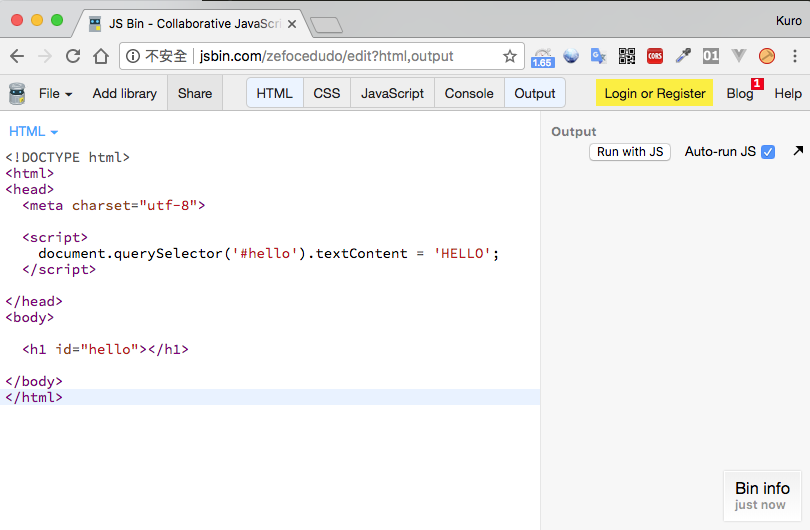Click the document.querySelector code line
This screenshot has width=810, height=530.
(269, 253)
